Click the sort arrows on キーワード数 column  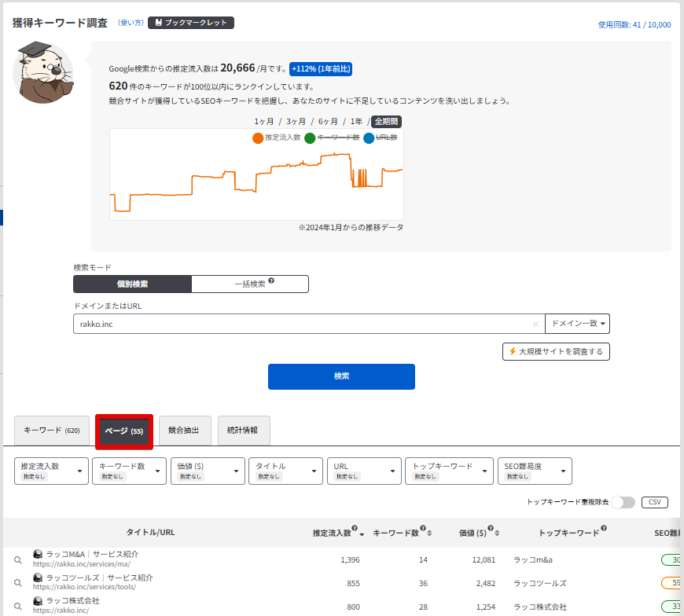pyautogui.click(x=429, y=533)
